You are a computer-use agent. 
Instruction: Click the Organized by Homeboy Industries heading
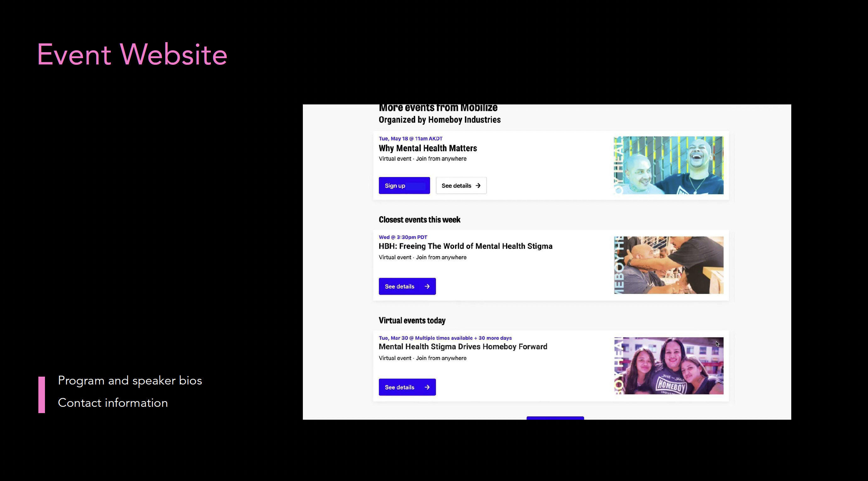coord(439,119)
